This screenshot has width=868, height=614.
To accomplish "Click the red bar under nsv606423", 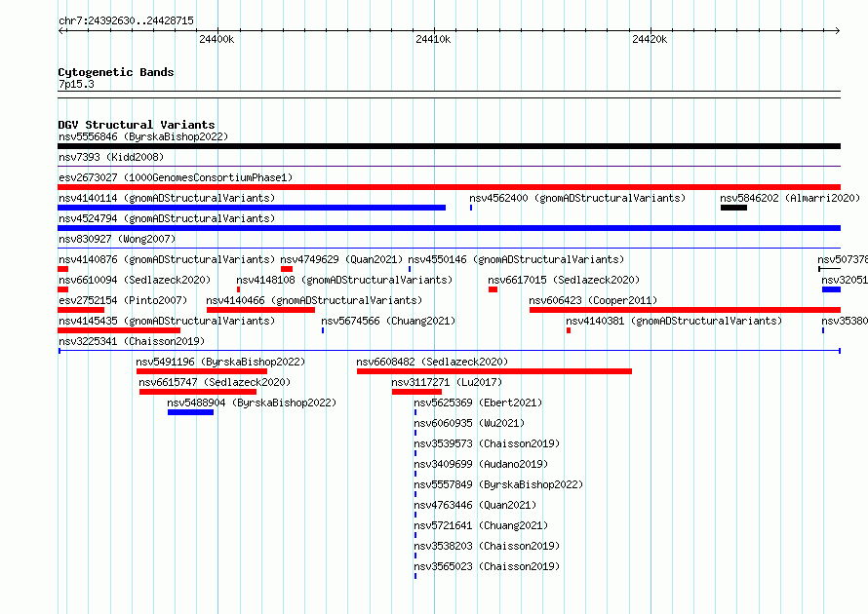I will [x=685, y=310].
